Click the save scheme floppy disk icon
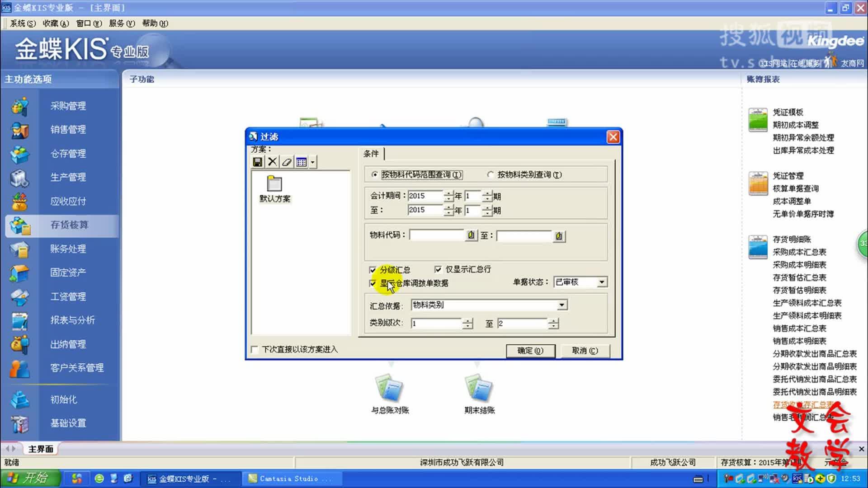Viewport: 868px width, 488px height. 258,162
